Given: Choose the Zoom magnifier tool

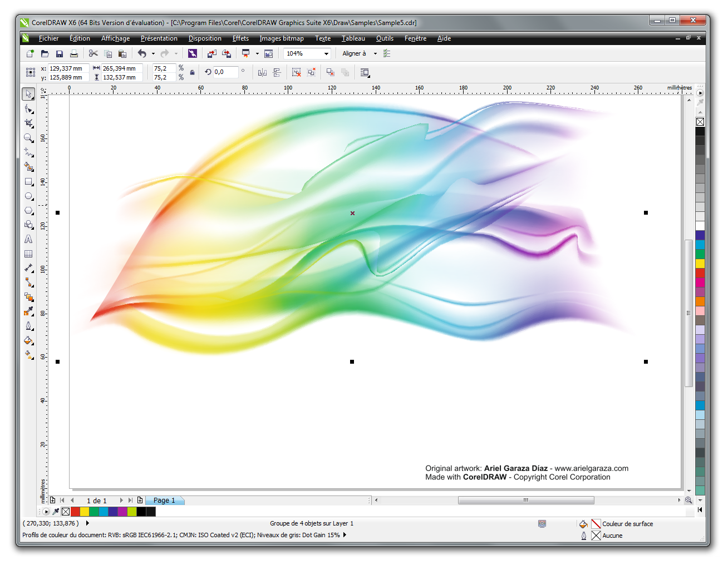Looking at the screenshot, I should (28, 137).
